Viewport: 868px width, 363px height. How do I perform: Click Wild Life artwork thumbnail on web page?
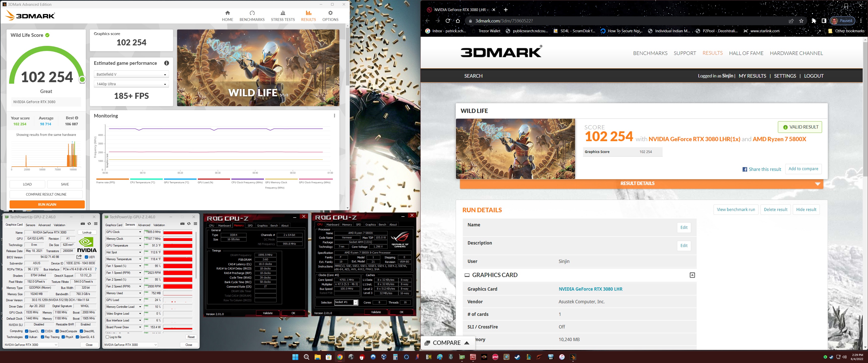[x=515, y=148]
